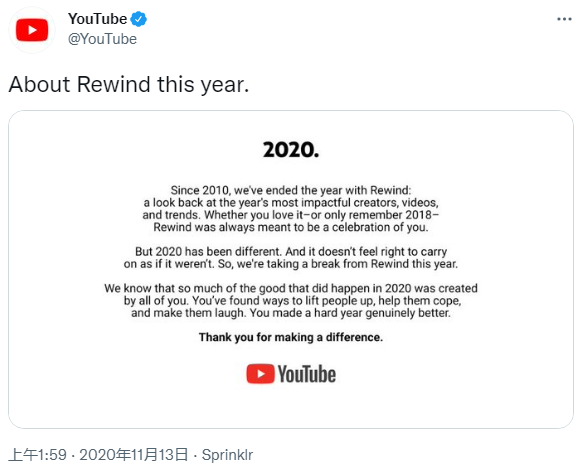Open the three-dot more options menu
Viewport: 582px width, 469px height.
(564, 19)
